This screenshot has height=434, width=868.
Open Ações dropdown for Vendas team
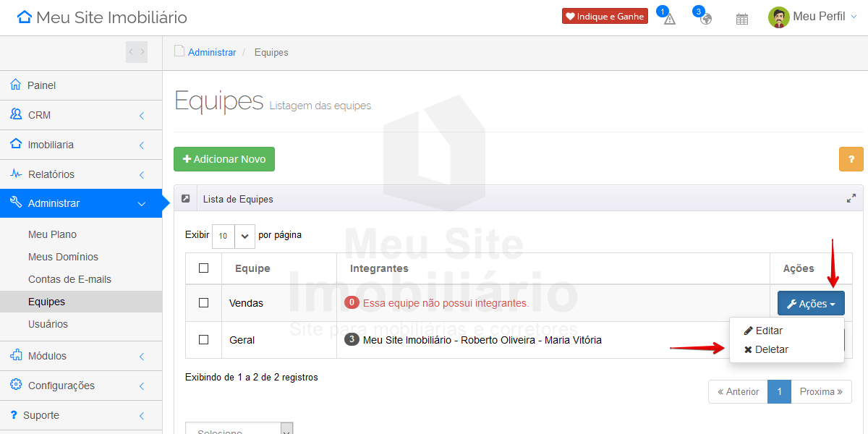(810, 304)
